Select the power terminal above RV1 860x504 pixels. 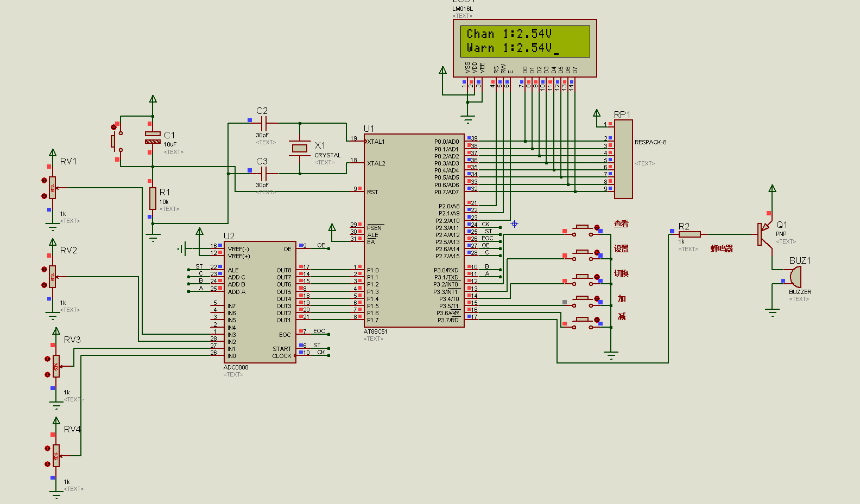52,152
